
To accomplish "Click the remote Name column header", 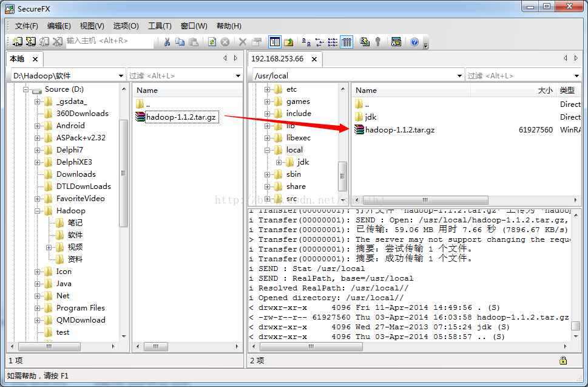I will [411, 91].
